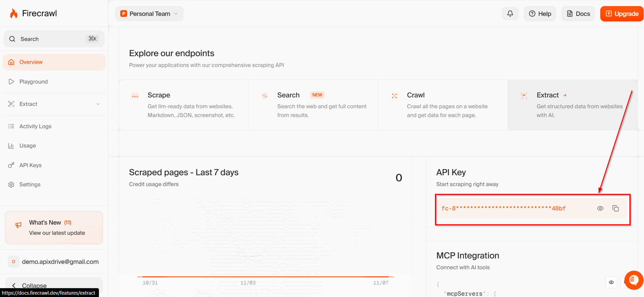Image resolution: width=644 pixels, height=297 pixels.
Task: Show the MCP Integration config eye toggle
Action: pyautogui.click(x=611, y=282)
